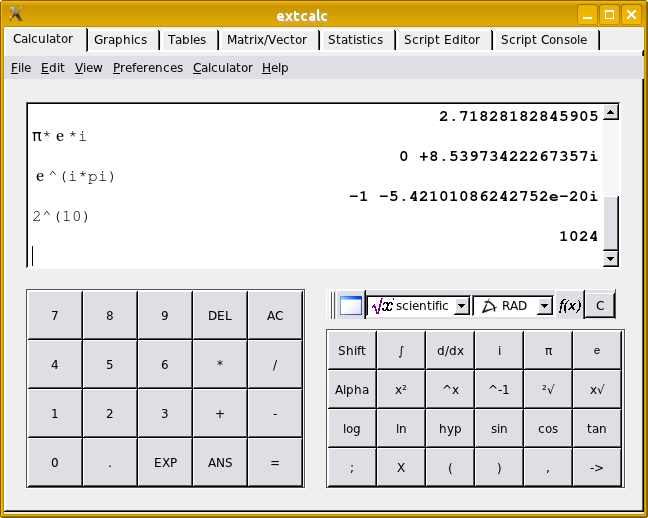Click the x² square key
Viewport: 648px width, 518px height.
401,389
